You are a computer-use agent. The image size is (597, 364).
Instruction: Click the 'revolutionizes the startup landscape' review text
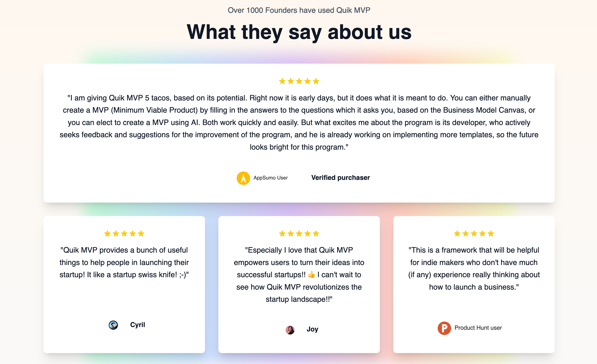[299, 275]
